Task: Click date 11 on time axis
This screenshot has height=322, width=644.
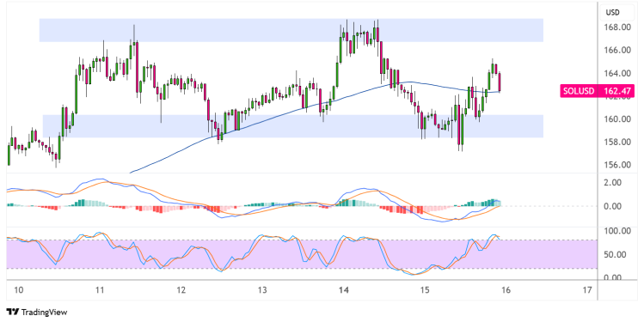Action: pos(100,290)
